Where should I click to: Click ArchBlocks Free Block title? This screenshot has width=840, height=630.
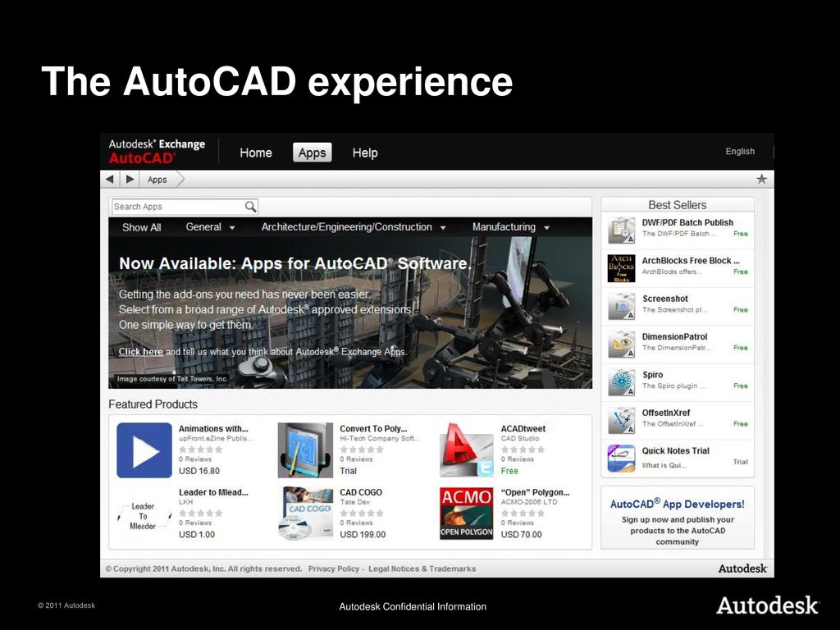pos(691,260)
